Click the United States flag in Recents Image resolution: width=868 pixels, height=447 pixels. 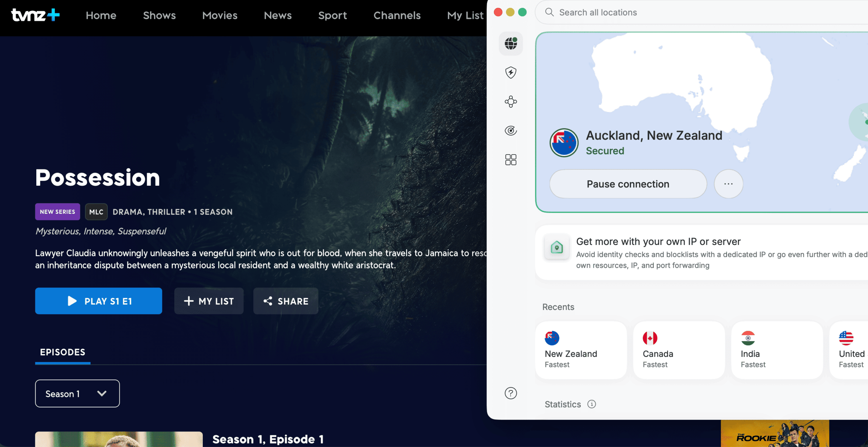846,338
